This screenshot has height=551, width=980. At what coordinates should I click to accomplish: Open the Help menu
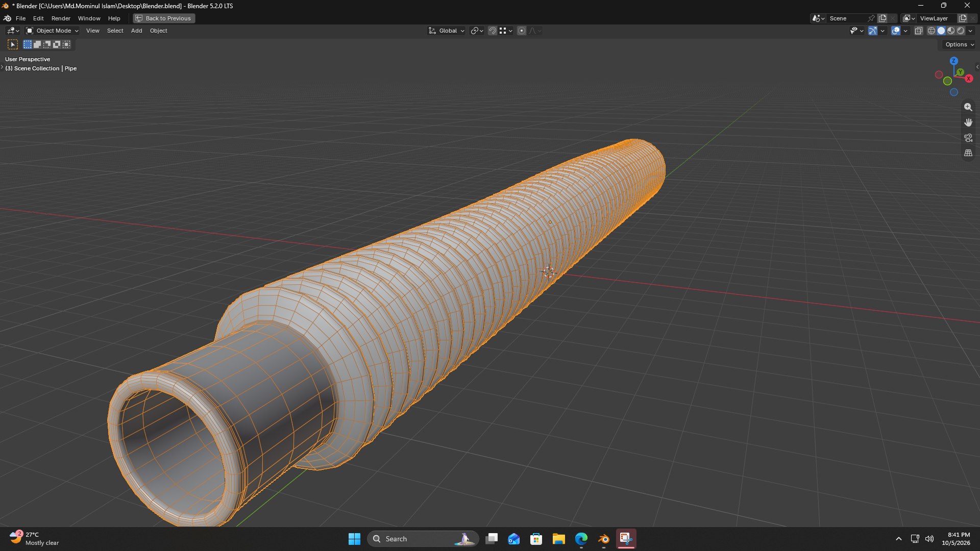coord(114,18)
